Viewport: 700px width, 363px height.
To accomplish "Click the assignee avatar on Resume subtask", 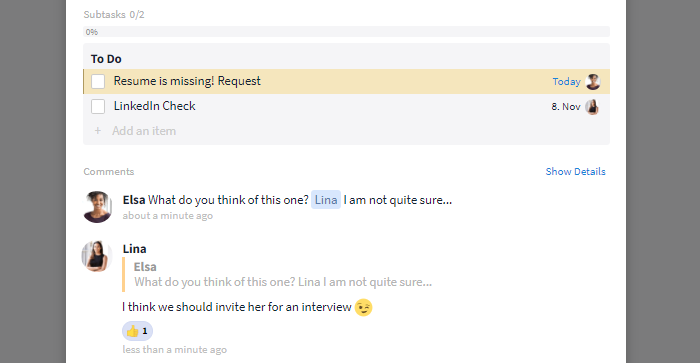I will (593, 82).
